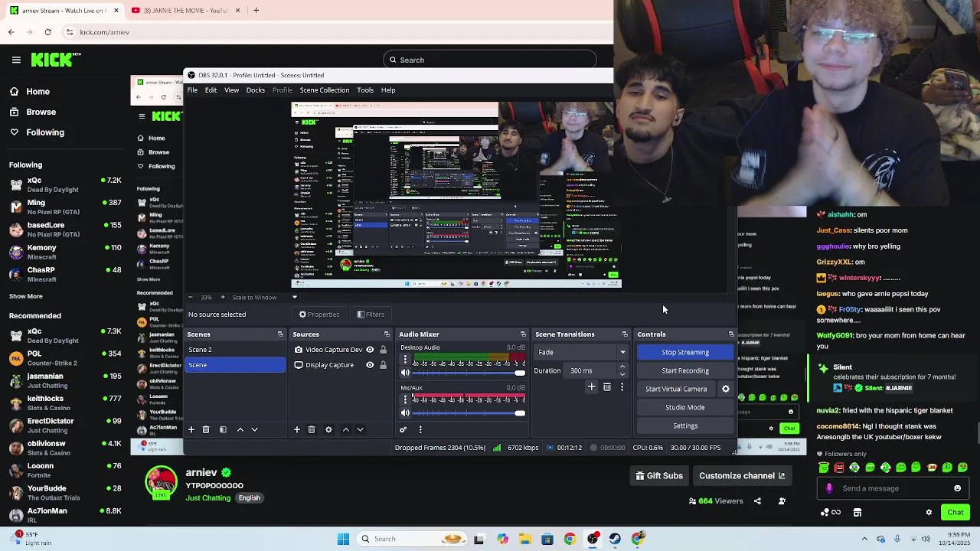Click green Chat send button
This screenshot has width=980, height=551.
click(x=955, y=513)
